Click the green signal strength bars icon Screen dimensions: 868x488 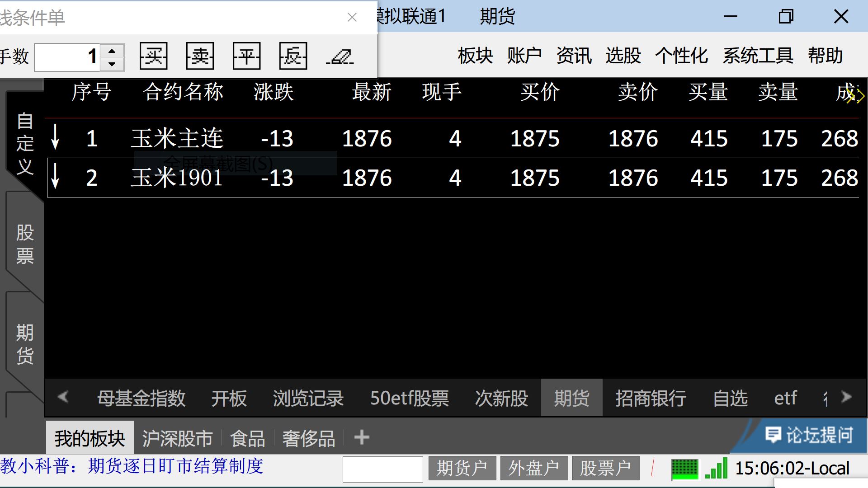pyautogui.click(x=717, y=468)
